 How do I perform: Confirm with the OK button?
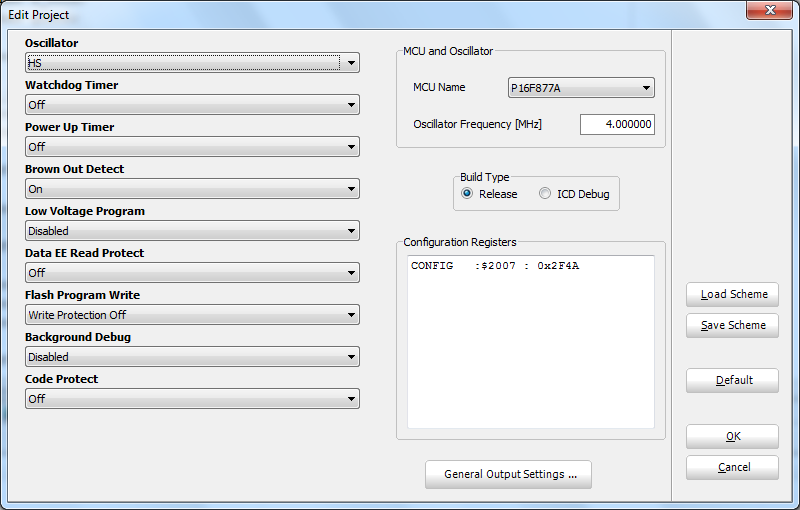(x=732, y=436)
